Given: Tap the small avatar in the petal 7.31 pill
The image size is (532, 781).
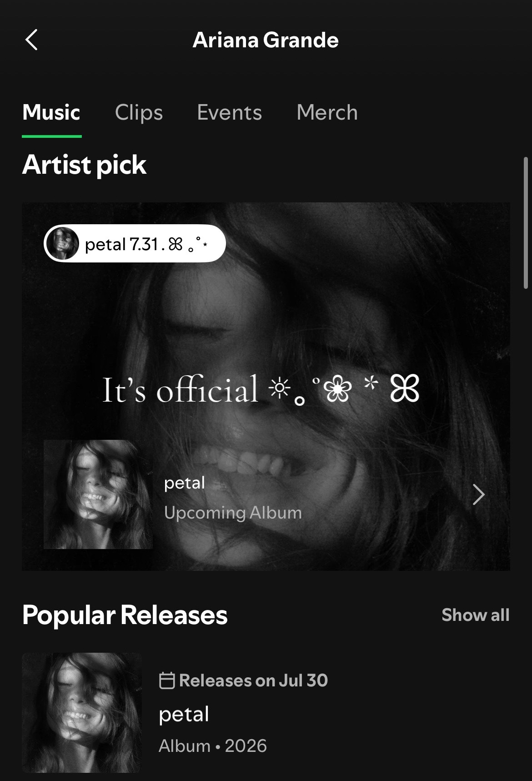Looking at the screenshot, I should pos(63,243).
